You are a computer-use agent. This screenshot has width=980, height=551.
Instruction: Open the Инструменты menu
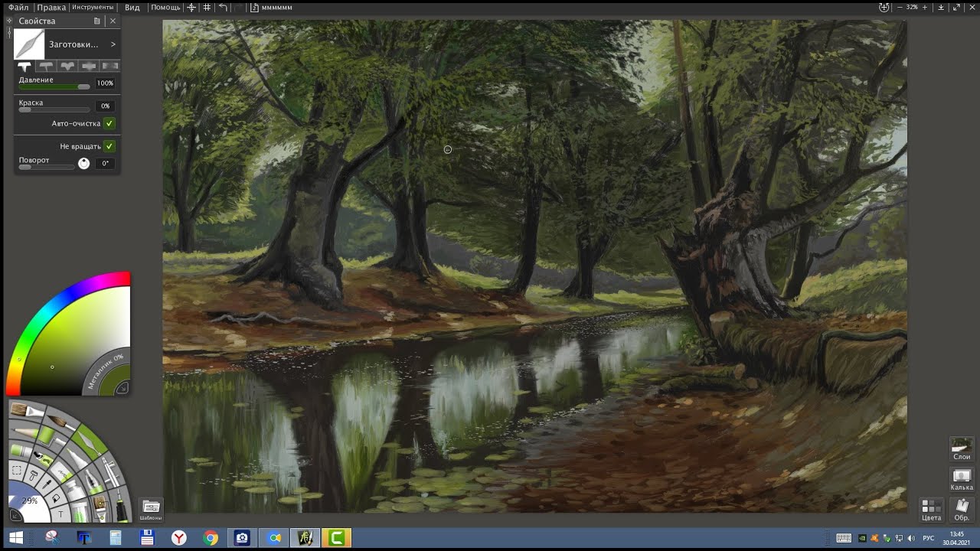click(93, 8)
